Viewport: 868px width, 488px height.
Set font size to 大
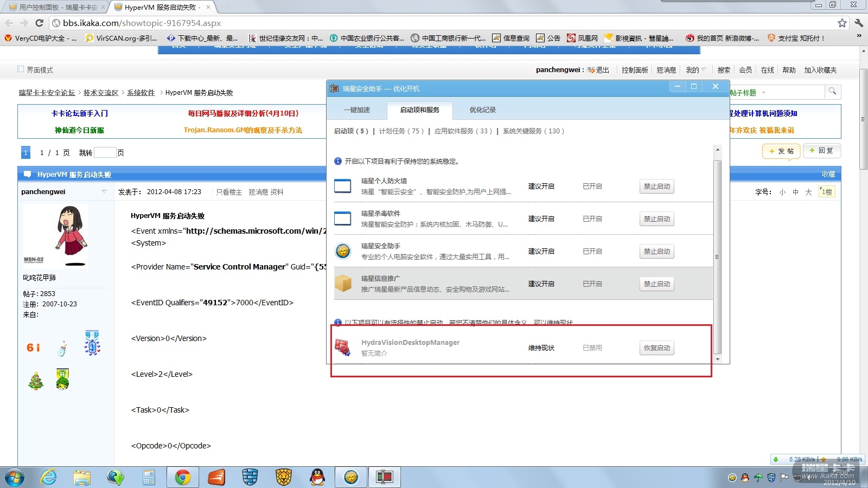808,192
